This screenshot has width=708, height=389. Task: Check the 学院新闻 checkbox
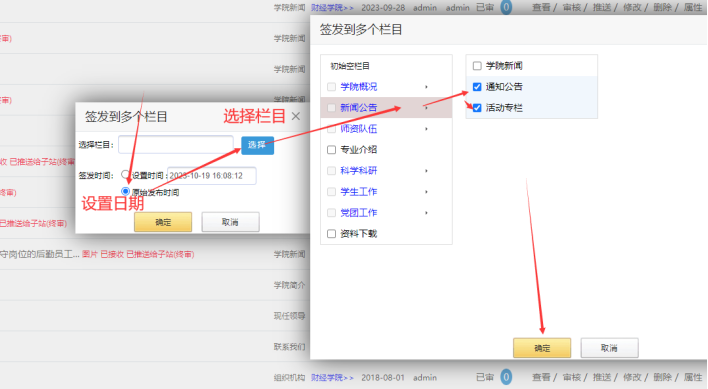pos(477,66)
